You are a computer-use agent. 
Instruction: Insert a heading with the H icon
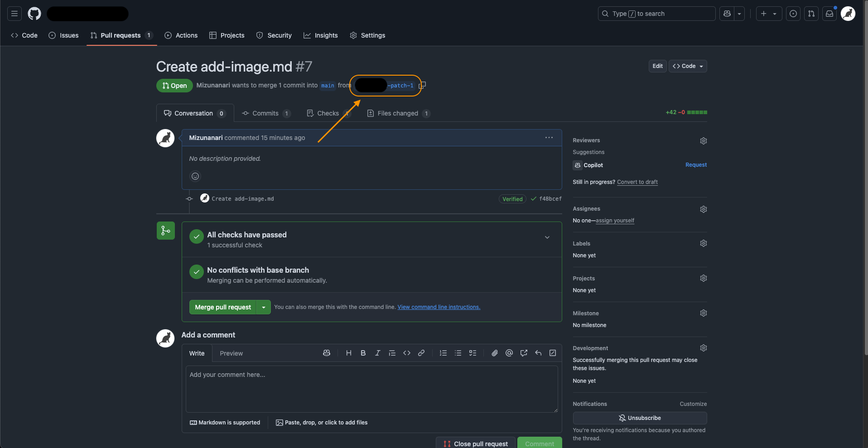(348, 353)
